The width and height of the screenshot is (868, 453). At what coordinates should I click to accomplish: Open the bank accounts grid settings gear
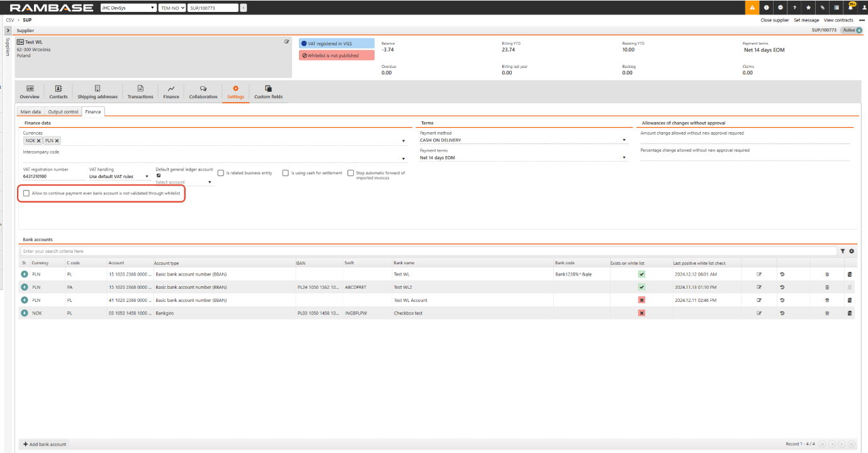(852, 251)
